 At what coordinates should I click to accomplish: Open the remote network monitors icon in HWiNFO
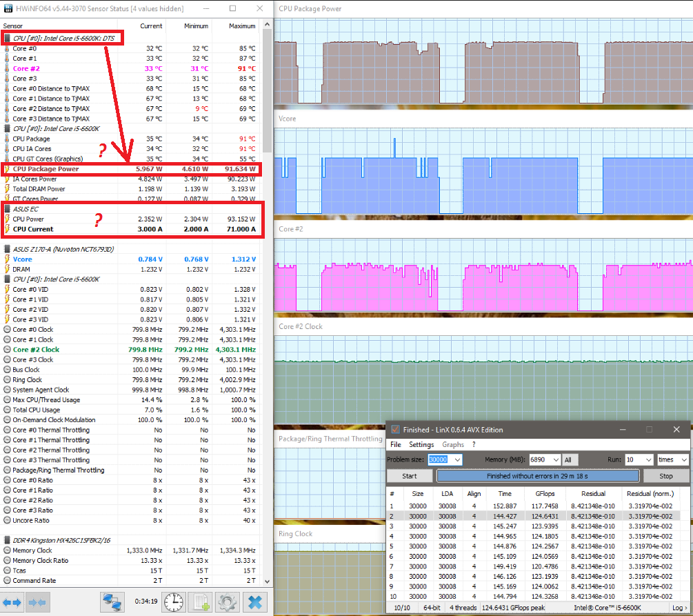pos(112,602)
